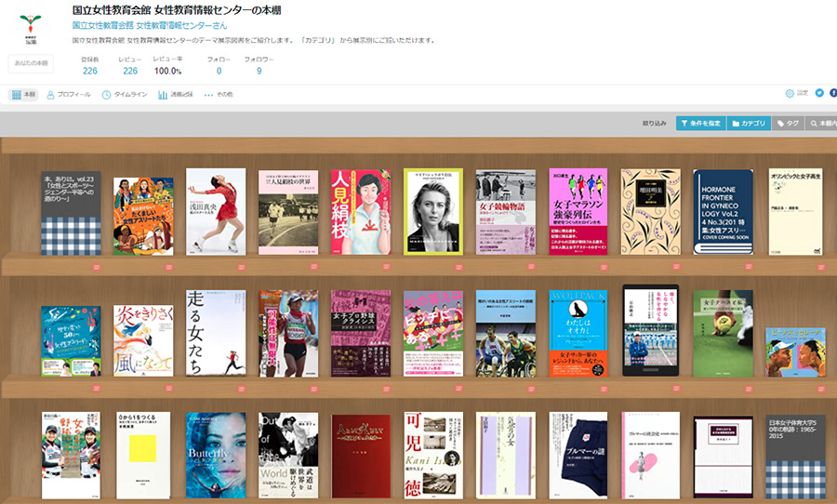Open the wheelchair basketball athletes book cover

coord(506,333)
